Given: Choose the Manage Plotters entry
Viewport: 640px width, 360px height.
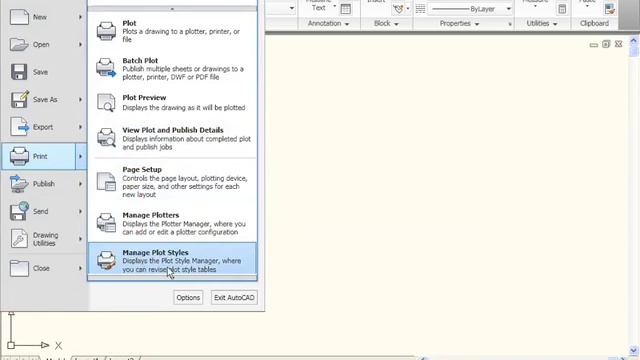Looking at the screenshot, I should click(x=172, y=223).
